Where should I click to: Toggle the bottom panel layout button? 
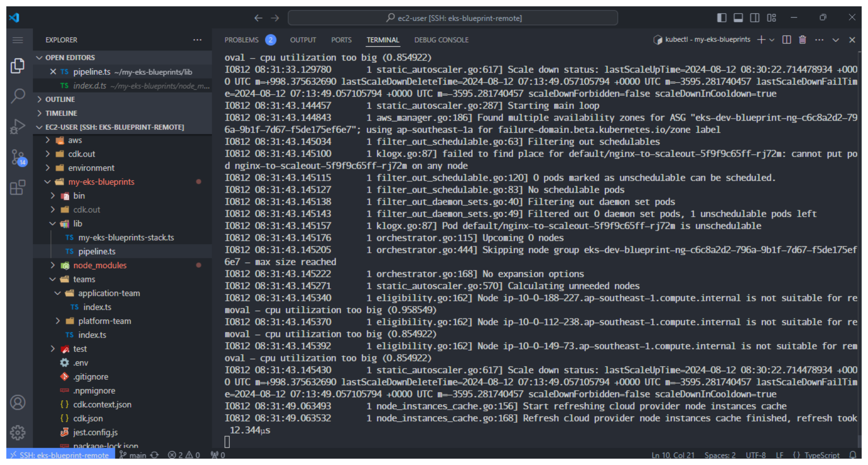(738, 18)
